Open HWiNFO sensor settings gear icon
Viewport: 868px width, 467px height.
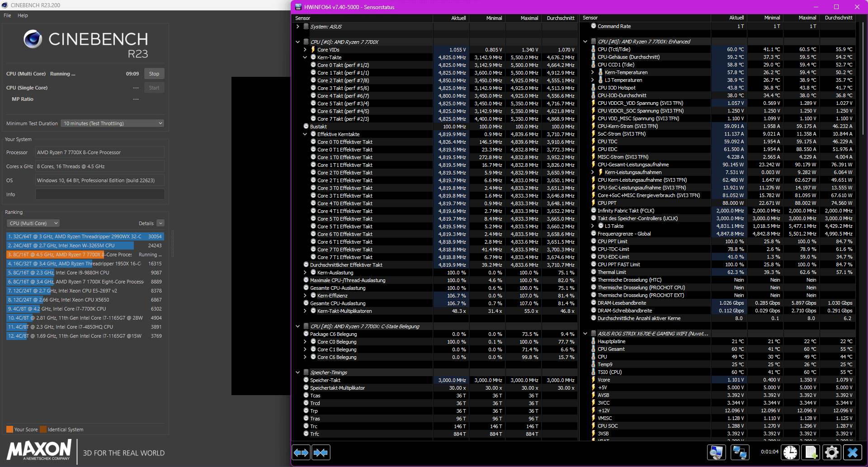point(832,452)
